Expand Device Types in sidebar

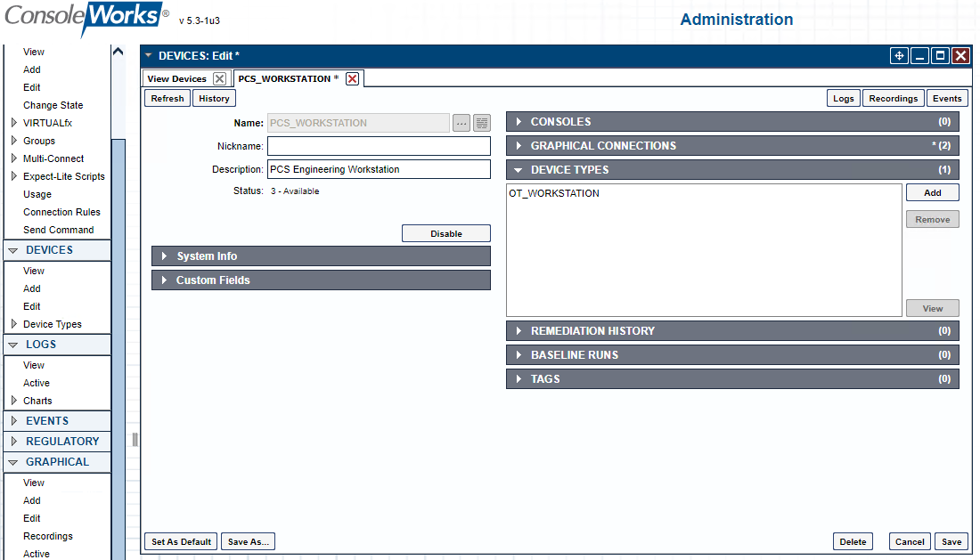13,324
